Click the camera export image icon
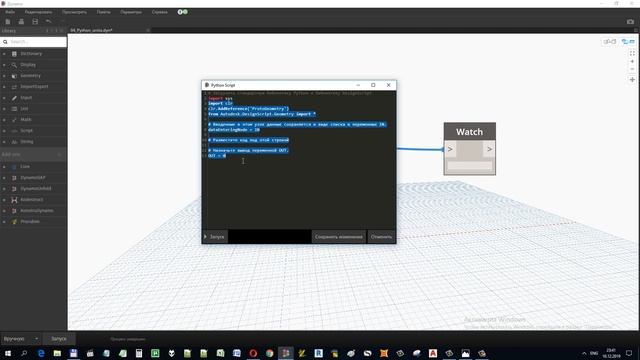 coord(630,22)
